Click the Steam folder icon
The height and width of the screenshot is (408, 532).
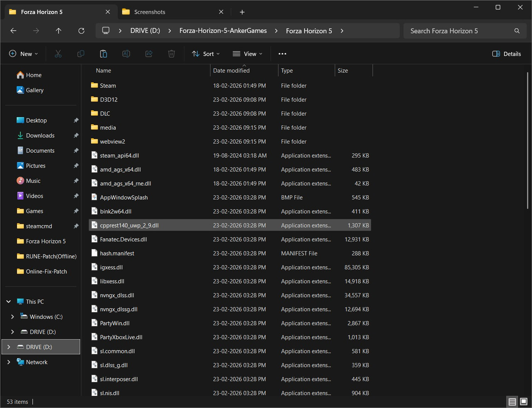(x=94, y=86)
